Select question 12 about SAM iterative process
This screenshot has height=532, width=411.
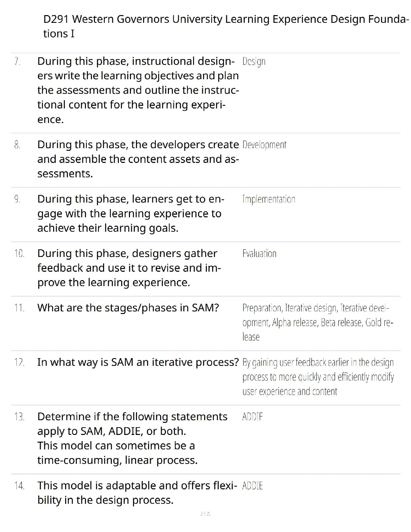pyautogui.click(x=138, y=362)
